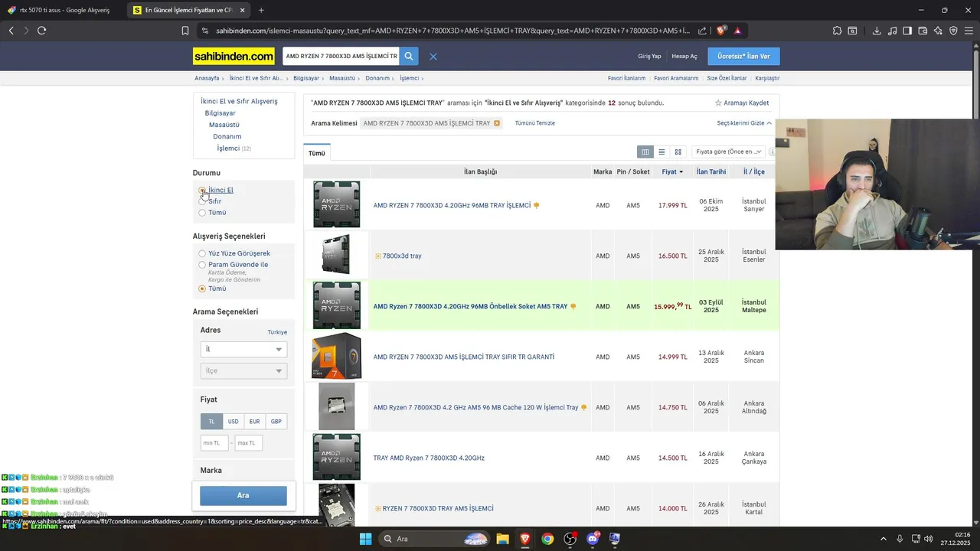980x551 pixels.
Task: Click the browser back arrow
Action: [x=11, y=31]
